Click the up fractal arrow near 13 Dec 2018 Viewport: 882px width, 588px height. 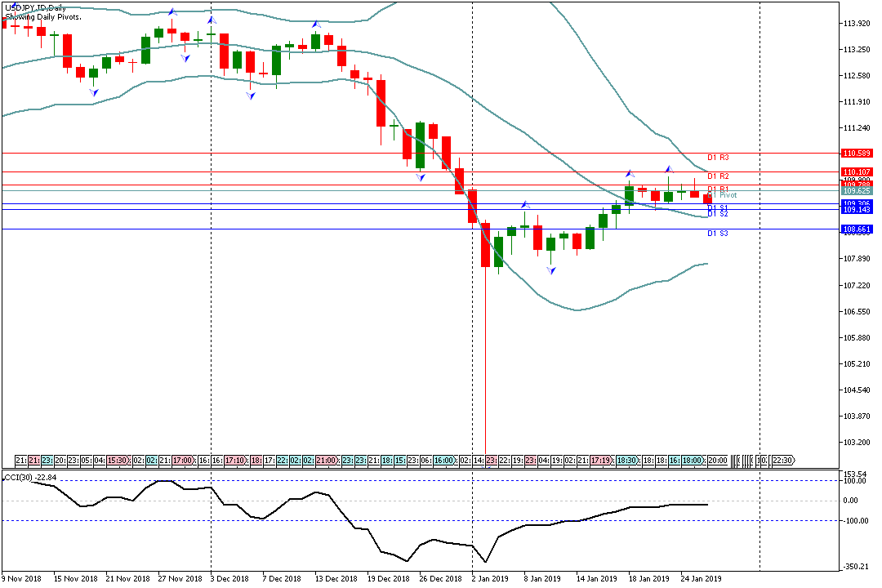pos(316,24)
